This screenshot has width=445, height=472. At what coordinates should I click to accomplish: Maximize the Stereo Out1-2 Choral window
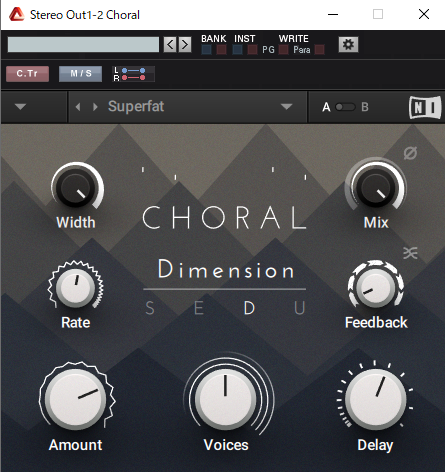click(x=378, y=14)
